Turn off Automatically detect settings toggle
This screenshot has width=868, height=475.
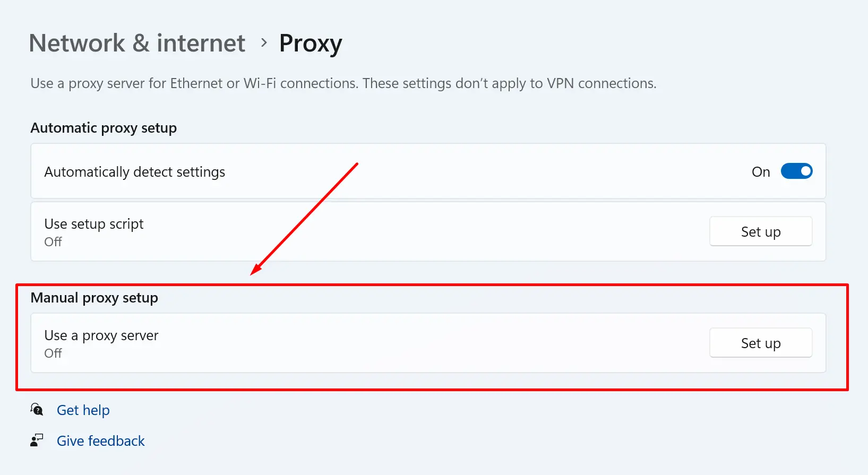tap(796, 171)
